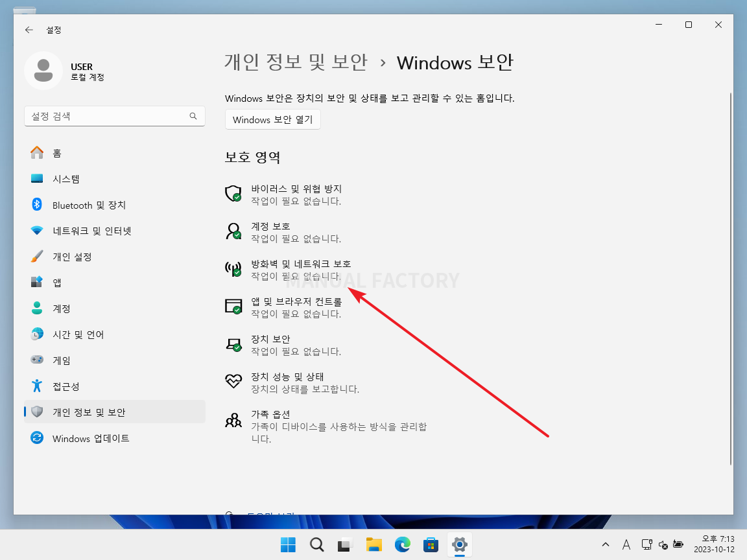Image resolution: width=747 pixels, height=560 pixels.
Task: Click the 개인 정보 및 보안 breadcrumb link
Action: [296, 62]
